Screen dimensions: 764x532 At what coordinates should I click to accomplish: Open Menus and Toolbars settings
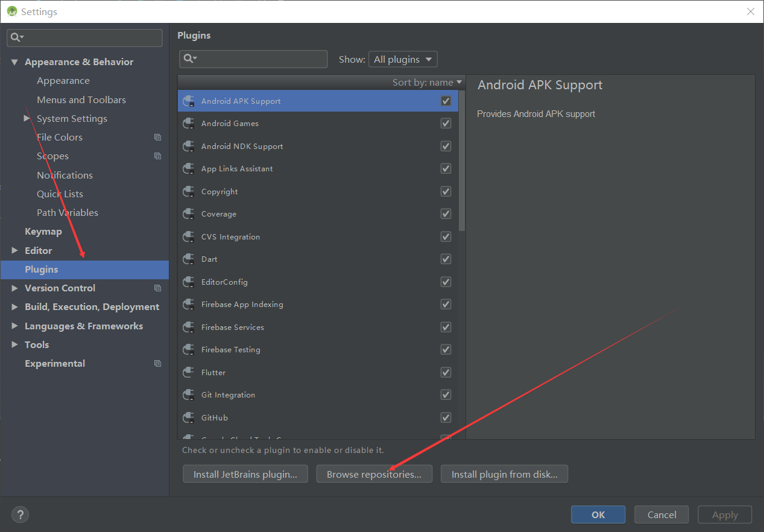coord(81,100)
